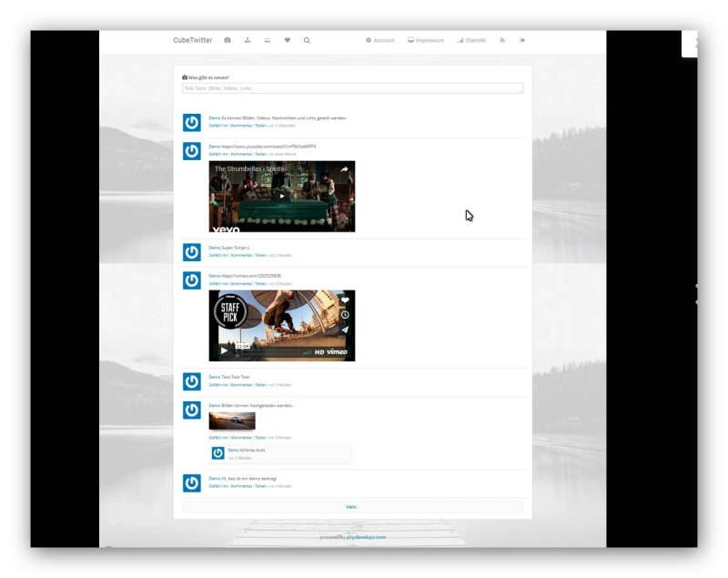Focus the 'Teile Texte, Bilder, Videos, Links' input
This screenshot has height=578, width=728.
353,88
